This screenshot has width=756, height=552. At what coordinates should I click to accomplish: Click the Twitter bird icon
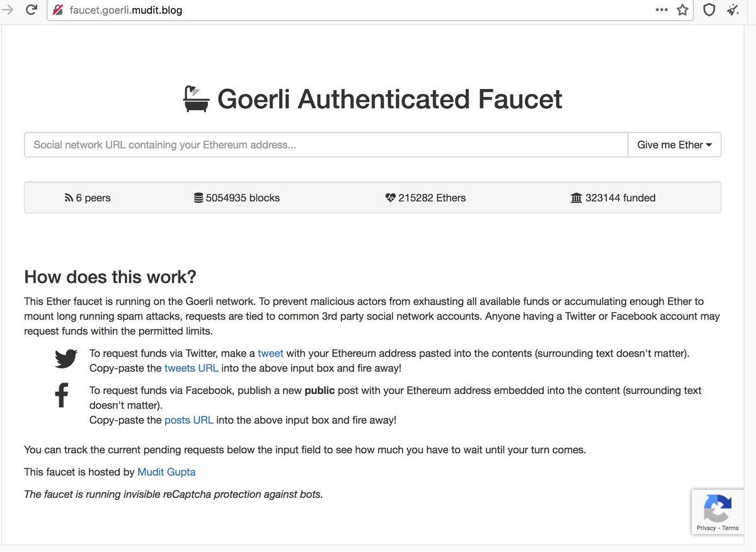[66, 359]
